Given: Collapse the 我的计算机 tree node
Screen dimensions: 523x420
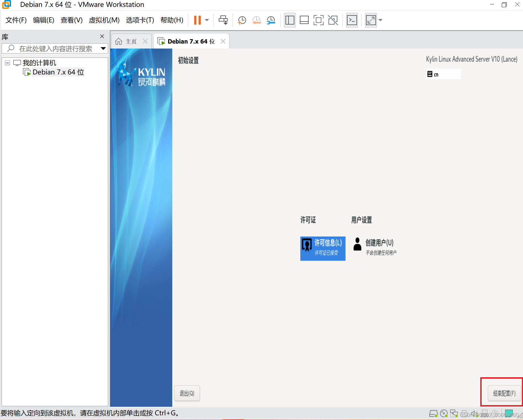Looking at the screenshot, I should point(7,63).
